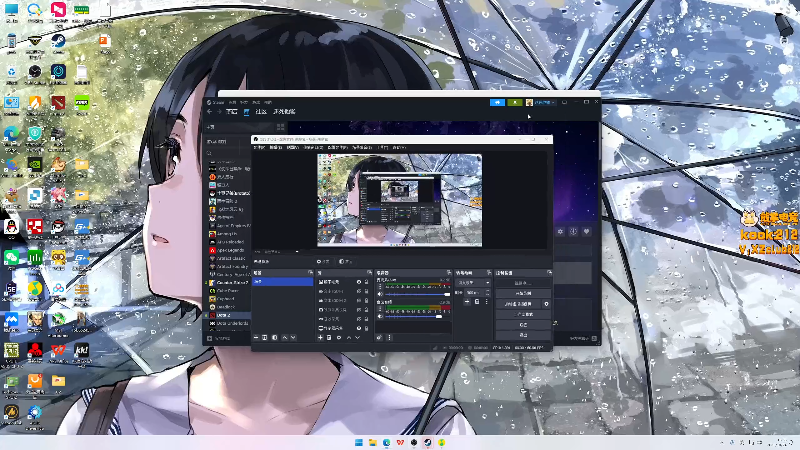The width and height of the screenshot is (800, 450).
Task: Click Start Recording button in OBS Controls
Action: (523, 293)
